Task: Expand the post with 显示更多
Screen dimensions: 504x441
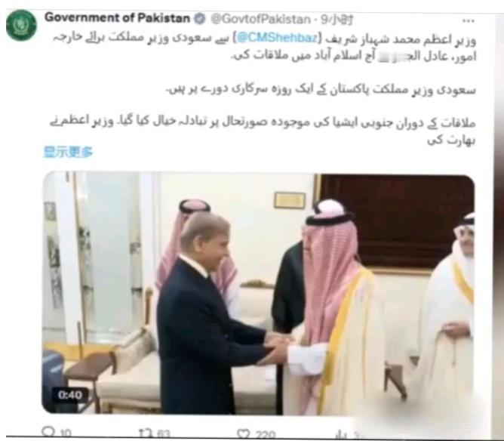Action: 68,152
